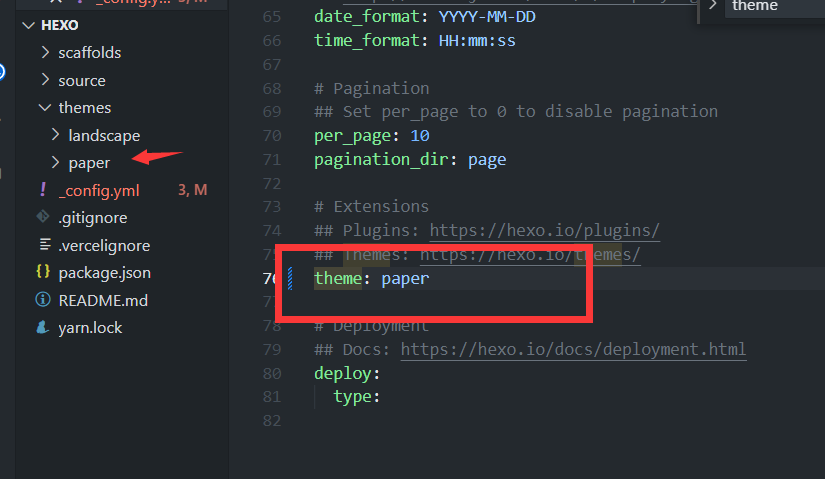
Task: Open the hexo.io/docs/deployment.html link
Action: click(x=573, y=350)
